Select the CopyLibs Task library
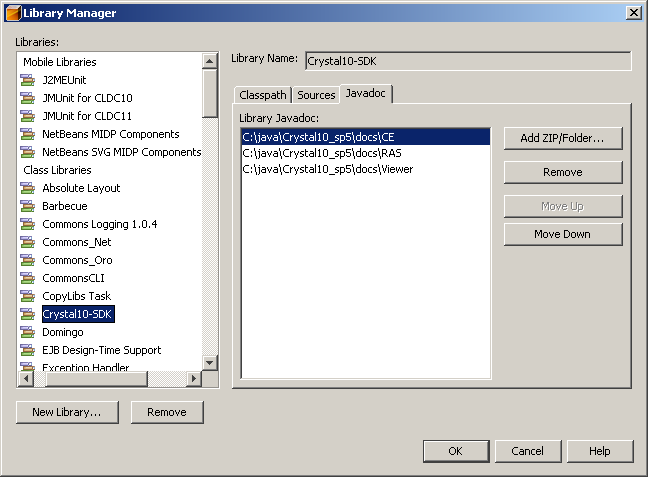This screenshot has width=648, height=477. point(76,296)
